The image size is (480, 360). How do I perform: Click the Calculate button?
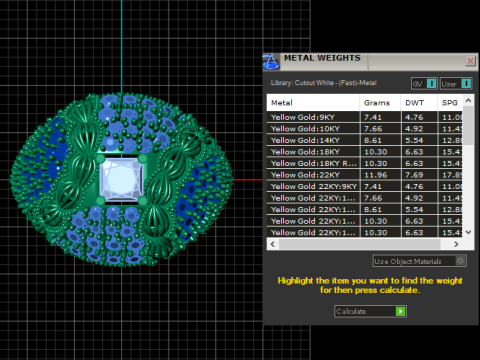370,311
